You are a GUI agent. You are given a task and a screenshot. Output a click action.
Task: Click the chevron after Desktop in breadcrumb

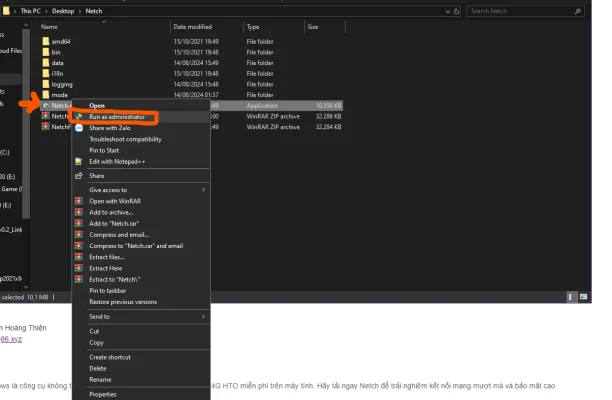pyautogui.click(x=80, y=11)
